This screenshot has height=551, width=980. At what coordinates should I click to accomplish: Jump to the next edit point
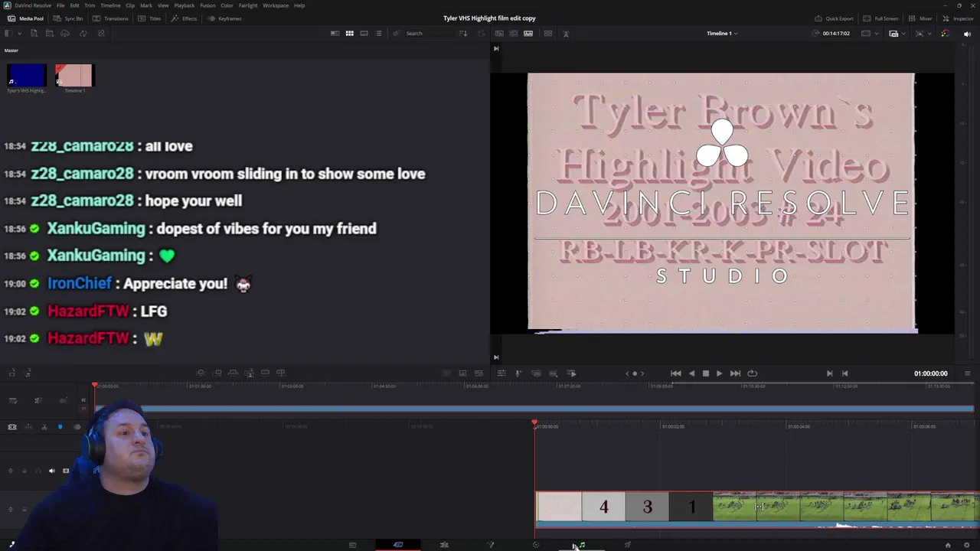(829, 373)
